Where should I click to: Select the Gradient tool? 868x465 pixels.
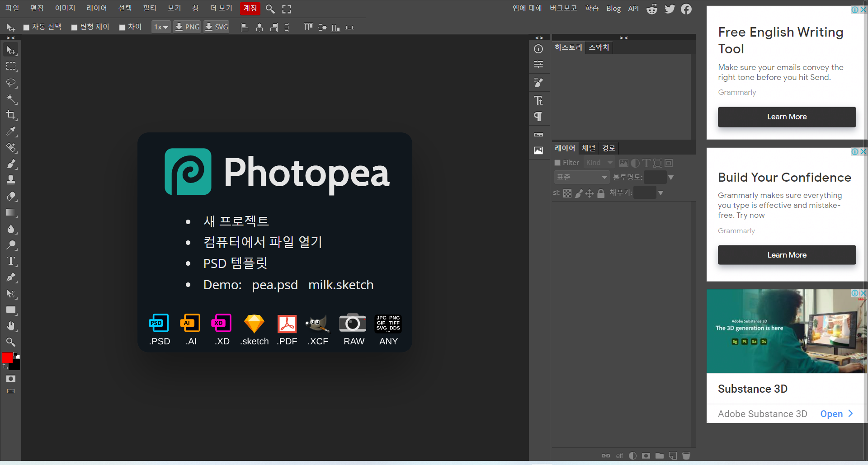[x=11, y=213]
